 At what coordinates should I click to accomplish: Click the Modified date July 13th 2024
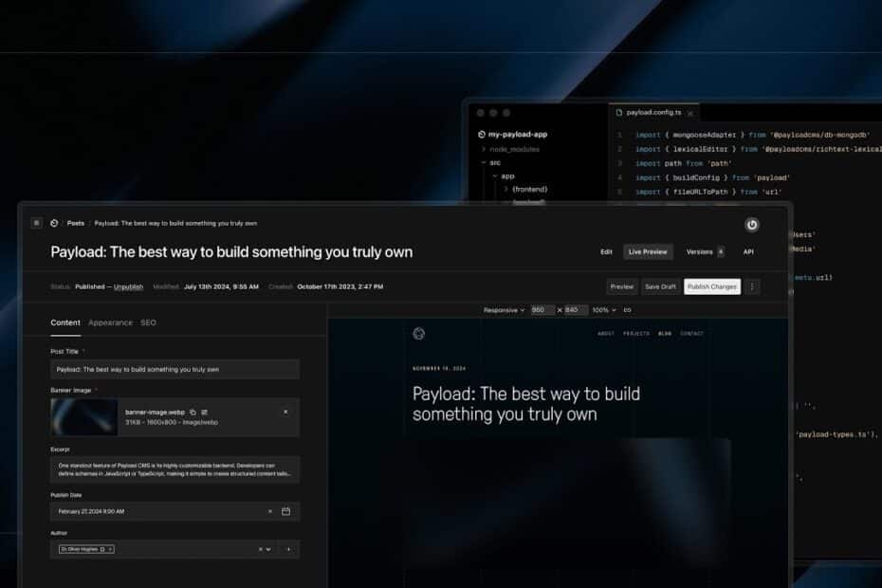221,287
